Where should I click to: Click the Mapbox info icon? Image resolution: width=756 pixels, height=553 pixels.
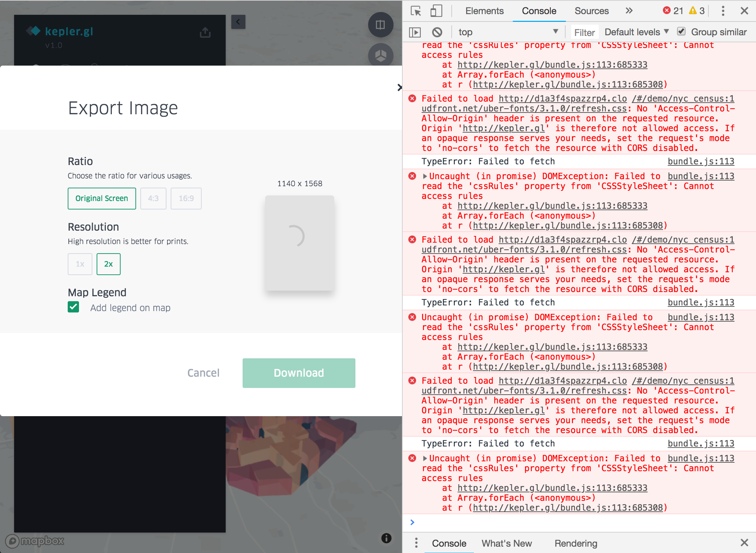(x=387, y=538)
